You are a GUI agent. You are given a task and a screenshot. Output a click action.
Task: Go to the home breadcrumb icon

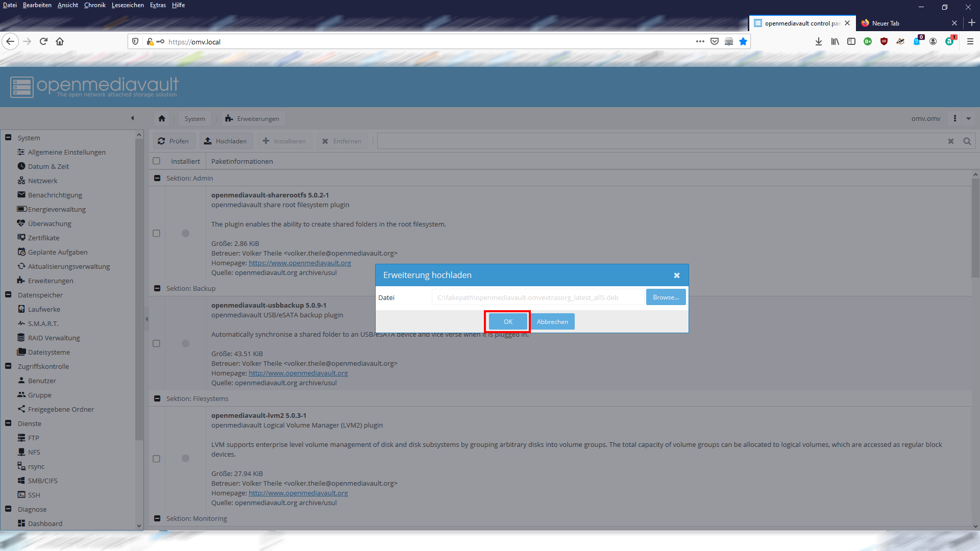(x=162, y=118)
